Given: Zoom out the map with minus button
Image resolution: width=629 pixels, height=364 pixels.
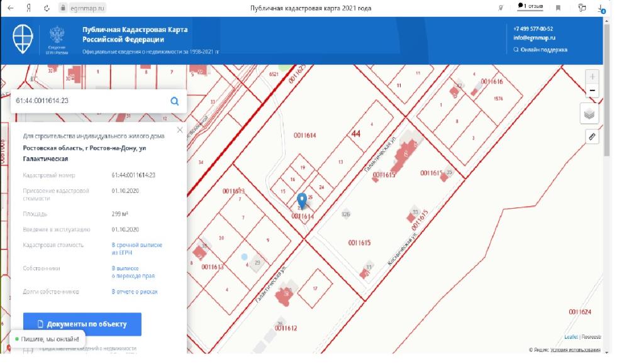Looking at the screenshot, I should (x=592, y=91).
